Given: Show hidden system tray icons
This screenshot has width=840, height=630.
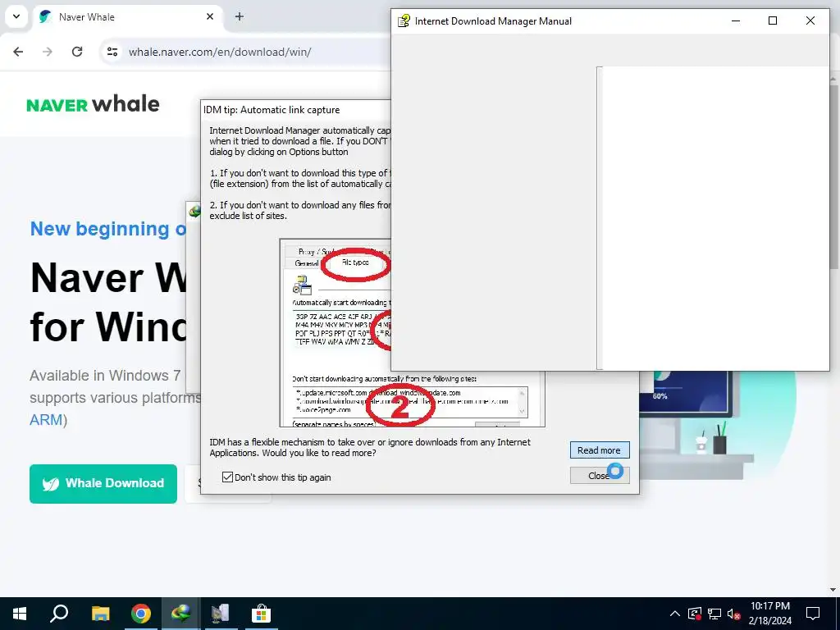Looking at the screenshot, I should tap(675, 614).
